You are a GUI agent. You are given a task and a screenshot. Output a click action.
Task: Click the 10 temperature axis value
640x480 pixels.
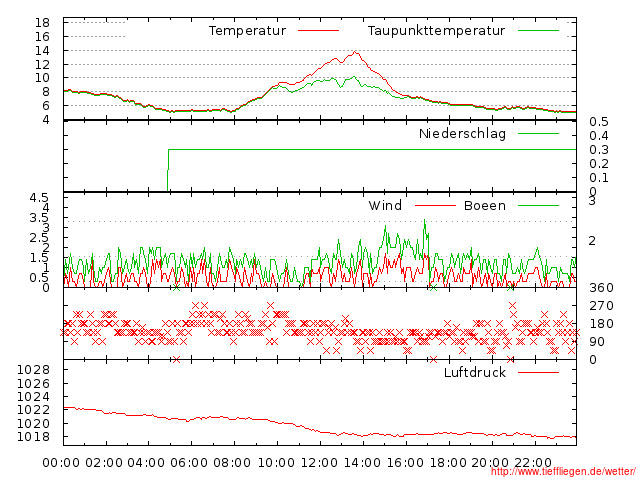click(42, 78)
